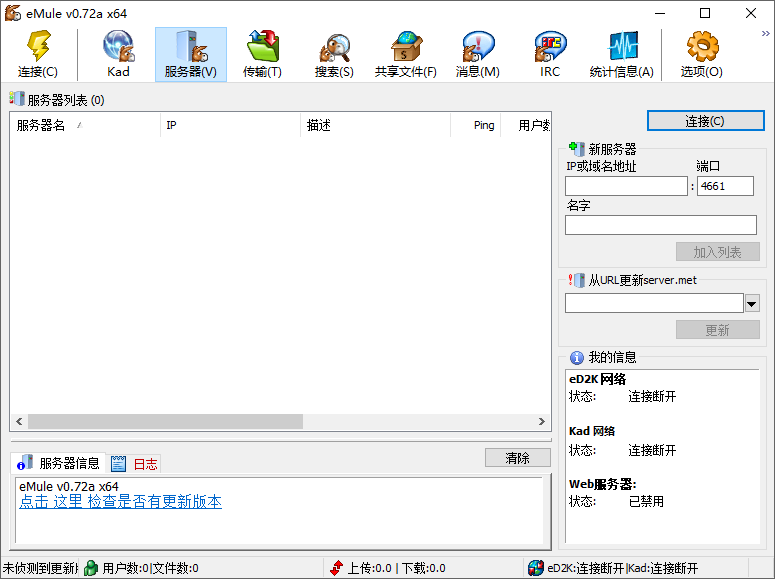Click the 未侦测到更新 status bar text
Viewport: 775px width, 579px height.
pyautogui.click(x=40, y=568)
